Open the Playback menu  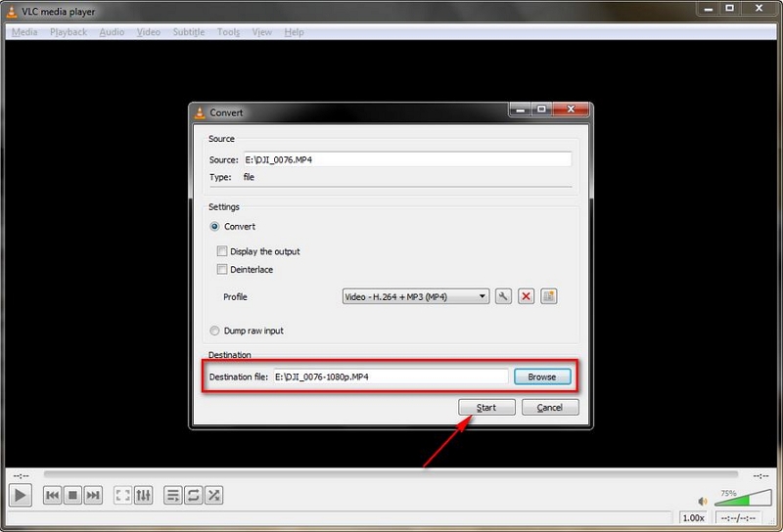69,32
